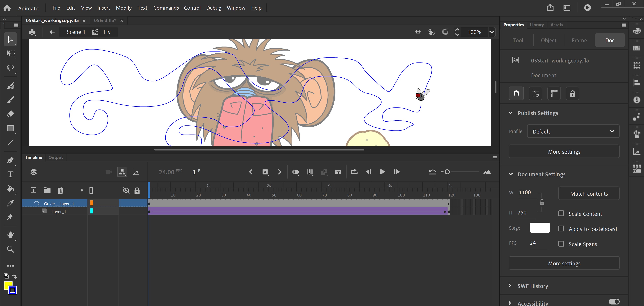Open the Modify menu
The height and width of the screenshot is (306, 644).
[x=124, y=8]
